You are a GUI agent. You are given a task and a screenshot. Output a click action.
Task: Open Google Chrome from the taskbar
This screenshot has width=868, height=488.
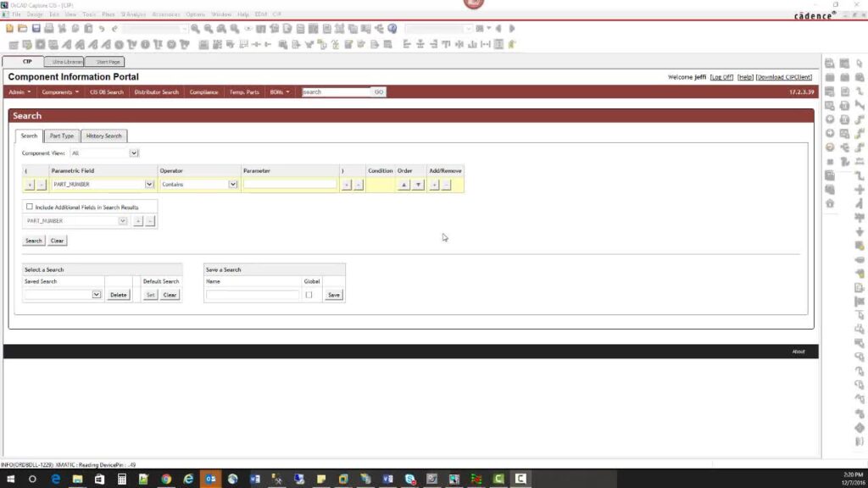[166, 479]
